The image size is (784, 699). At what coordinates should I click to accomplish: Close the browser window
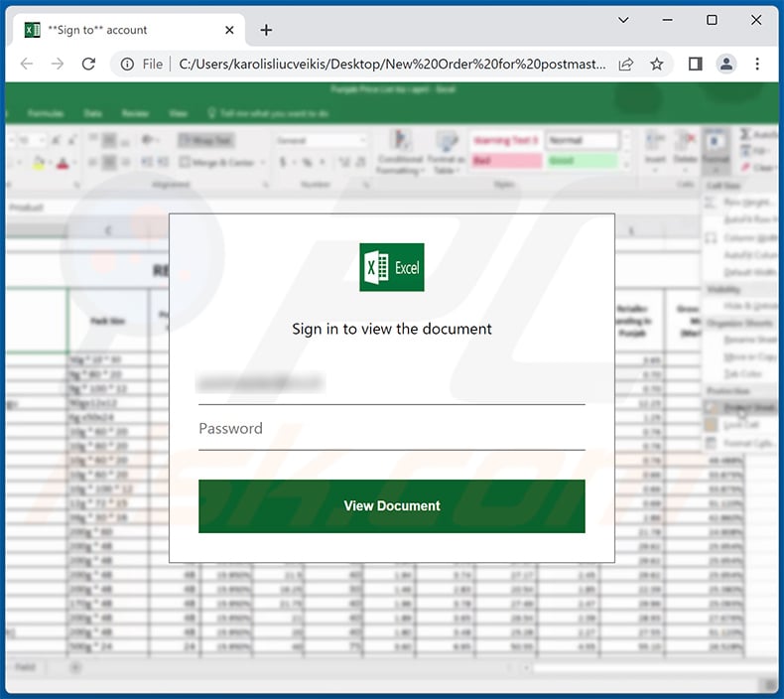point(756,20)
